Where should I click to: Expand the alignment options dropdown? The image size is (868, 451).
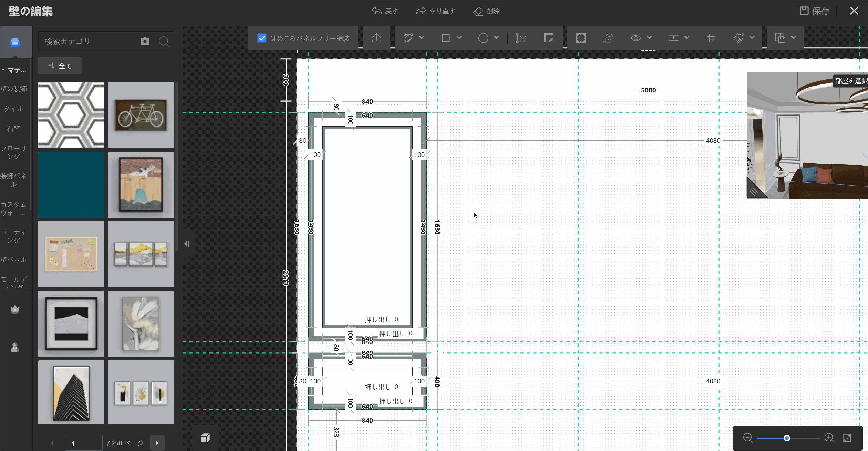687,37
